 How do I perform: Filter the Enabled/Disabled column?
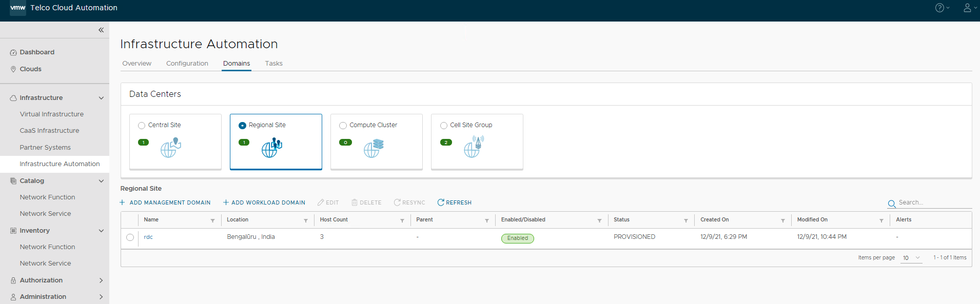point(599,220)
